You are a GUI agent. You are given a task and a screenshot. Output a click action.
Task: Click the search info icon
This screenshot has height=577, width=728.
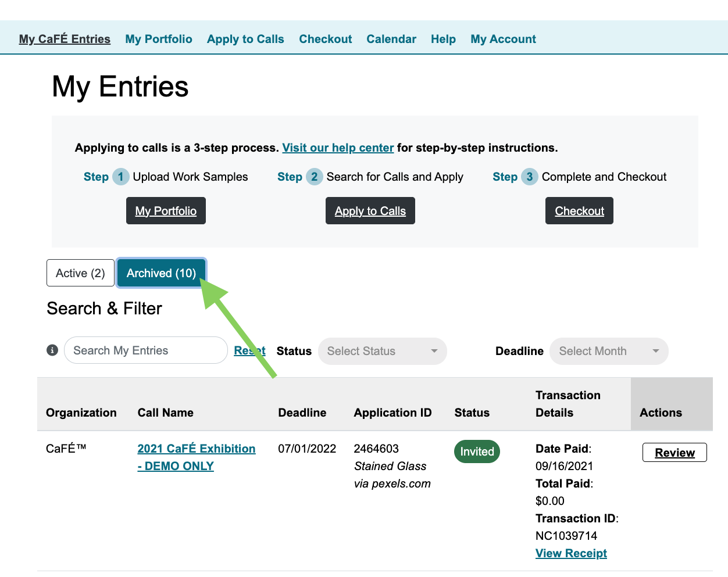[x=52, y=350]
